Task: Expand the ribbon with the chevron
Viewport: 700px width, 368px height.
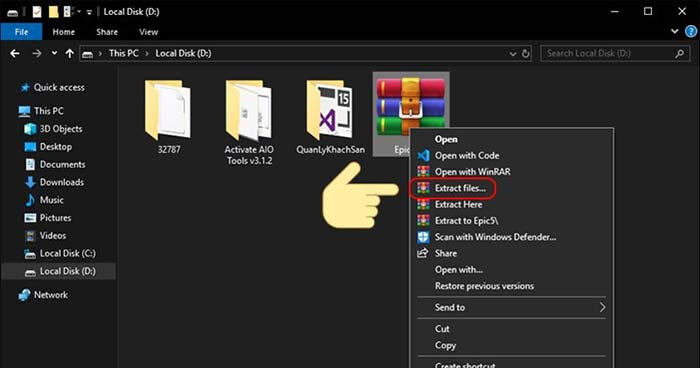Action: (x=675, y=31)
